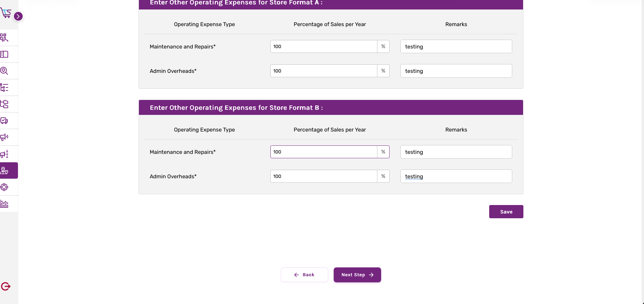644x304 pixels.
Task: Click the logout icon at bottom left
Action: point(6,286)
